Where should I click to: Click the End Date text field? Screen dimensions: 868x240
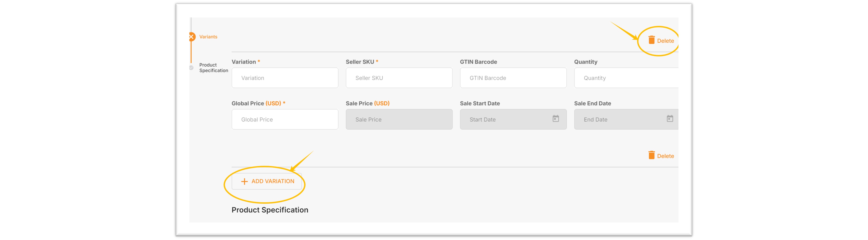point(620,120)
